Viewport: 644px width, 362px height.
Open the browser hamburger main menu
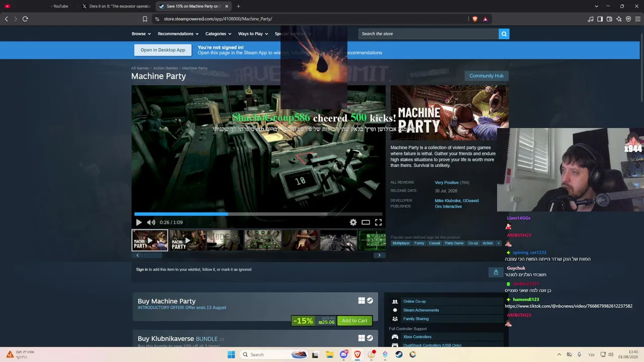[638, 19]
